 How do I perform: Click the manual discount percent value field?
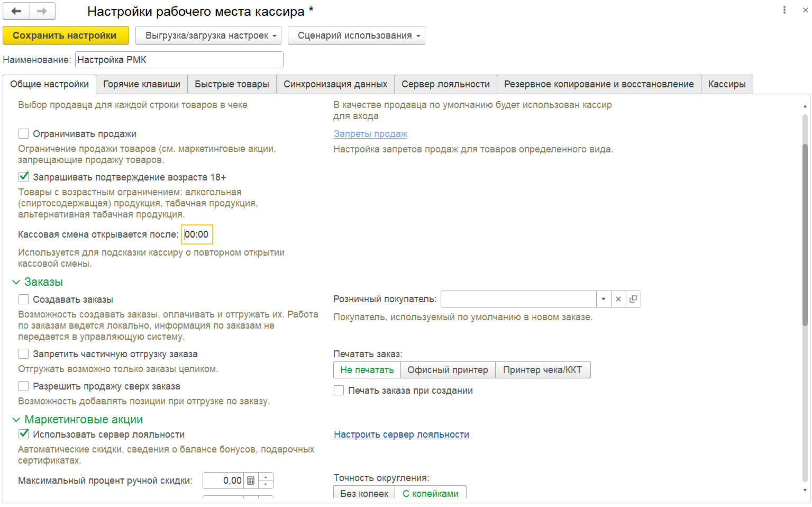[x=223, y=481]
